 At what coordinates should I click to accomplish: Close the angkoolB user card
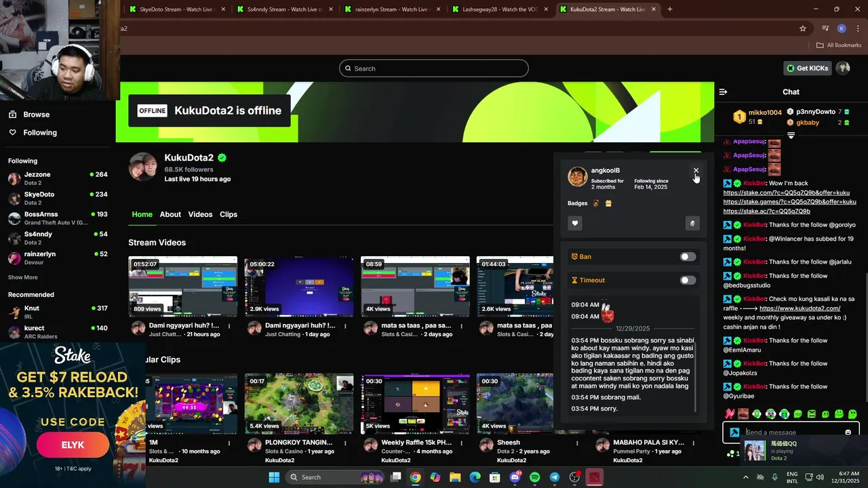[696, 171]
